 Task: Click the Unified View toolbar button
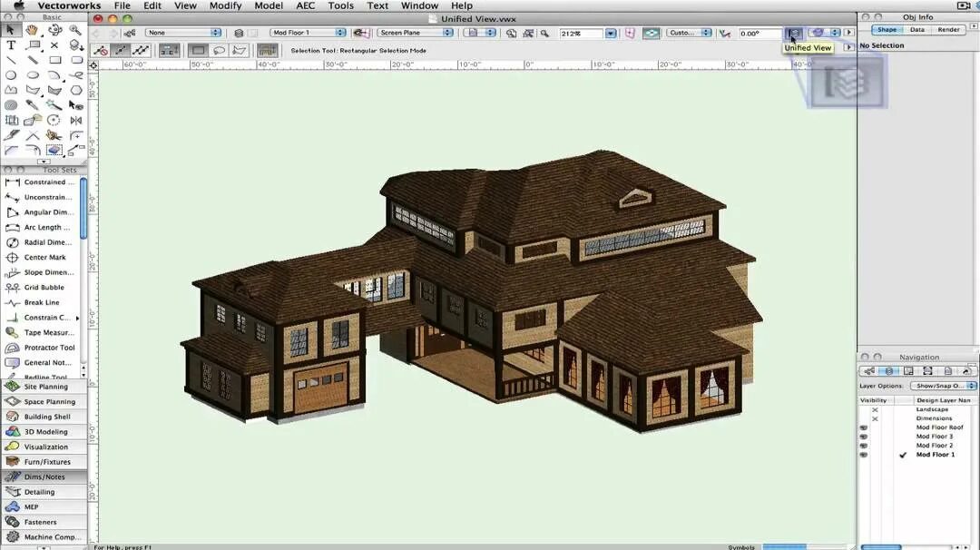(x=794, y=33)
